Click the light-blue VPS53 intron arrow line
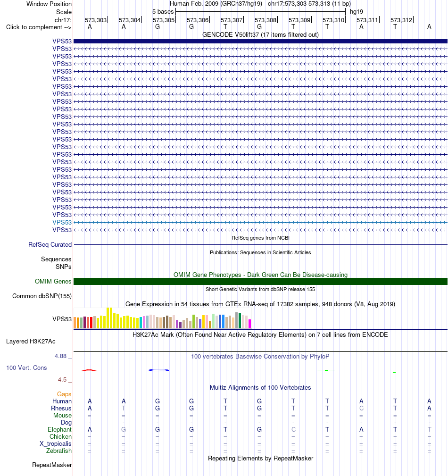Screen dimensions: 448x476 pos(260,223)
